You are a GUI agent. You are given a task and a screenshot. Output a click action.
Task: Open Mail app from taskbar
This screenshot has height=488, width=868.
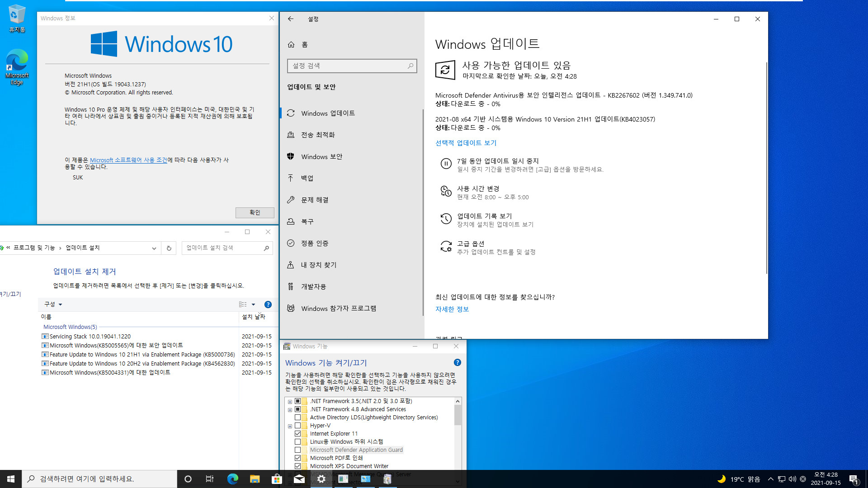tap(299, 479)
